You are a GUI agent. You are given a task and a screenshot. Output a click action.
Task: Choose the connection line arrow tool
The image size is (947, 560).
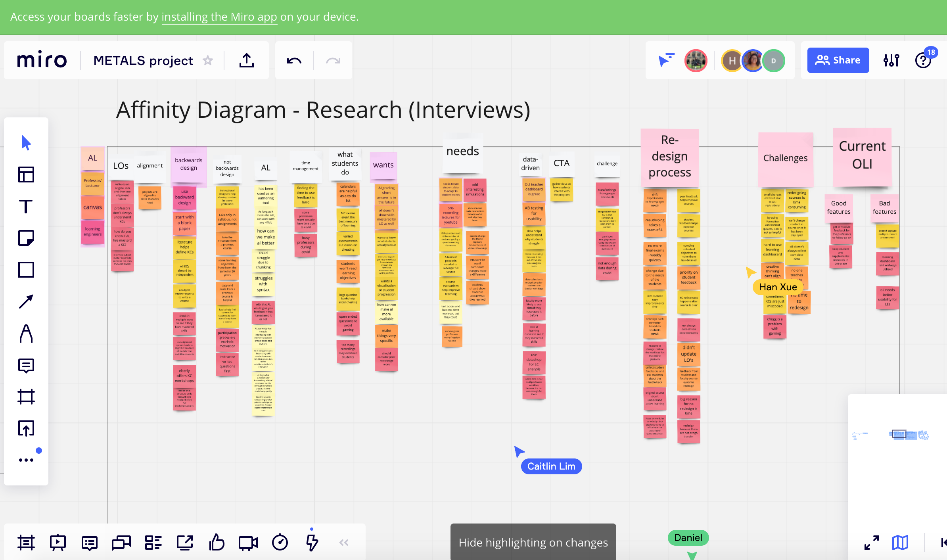[26, 301]
